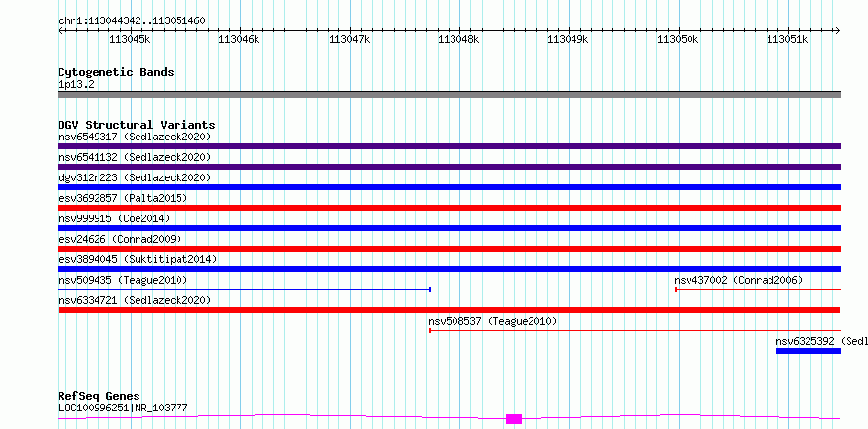Click the chr1:113044342..113051460 coordinate label

point(132,21)
